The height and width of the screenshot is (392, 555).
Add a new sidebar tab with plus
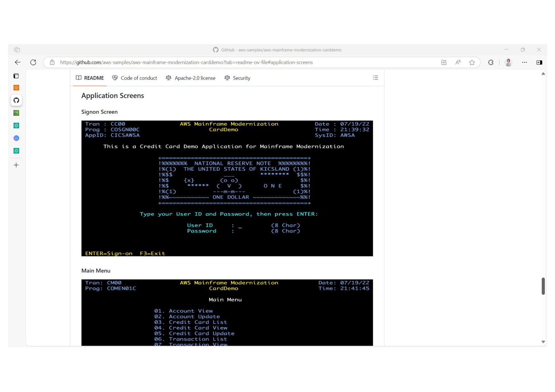16,165
